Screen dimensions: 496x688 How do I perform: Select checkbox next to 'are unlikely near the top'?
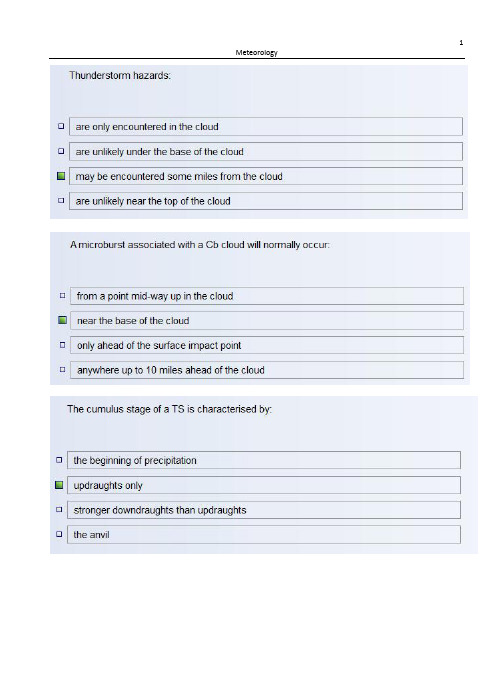61,201
